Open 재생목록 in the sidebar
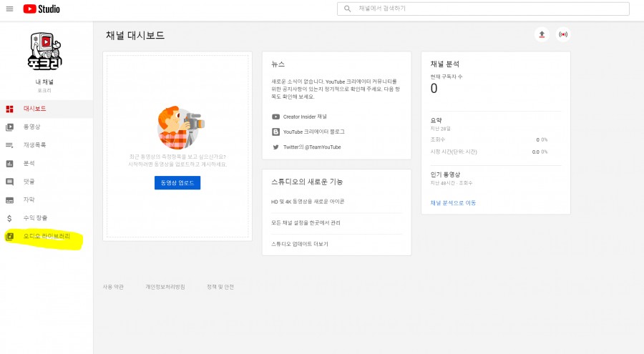Viewport: 644px width, 354px height. point(47,145)
